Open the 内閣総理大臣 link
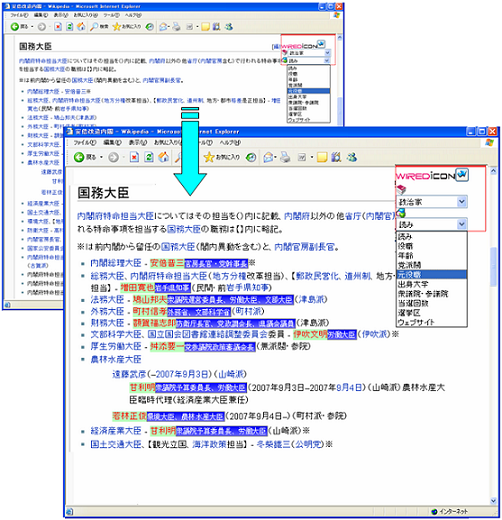502x520 pixels. [x=116, y=263]
